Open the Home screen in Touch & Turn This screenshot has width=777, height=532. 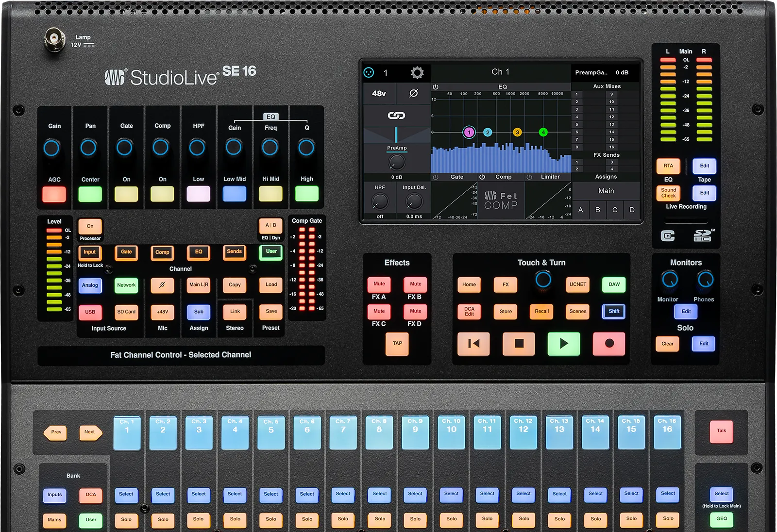[469, 285]
